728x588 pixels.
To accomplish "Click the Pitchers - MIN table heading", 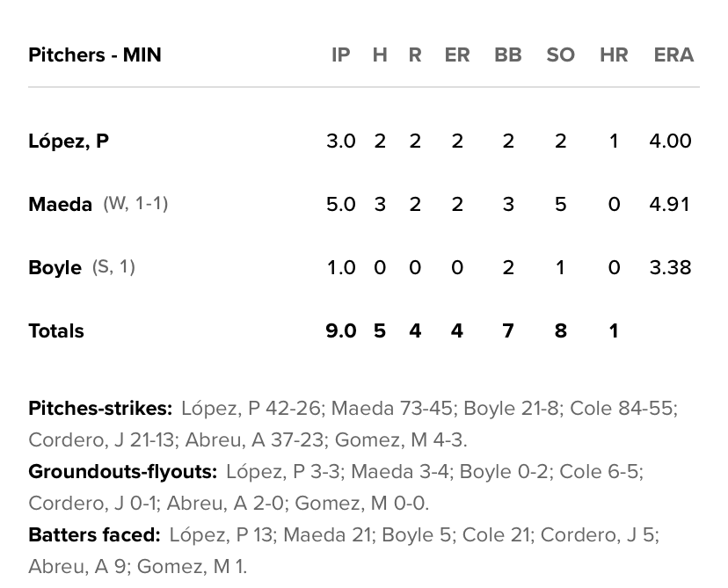I will tap(95, 55).
